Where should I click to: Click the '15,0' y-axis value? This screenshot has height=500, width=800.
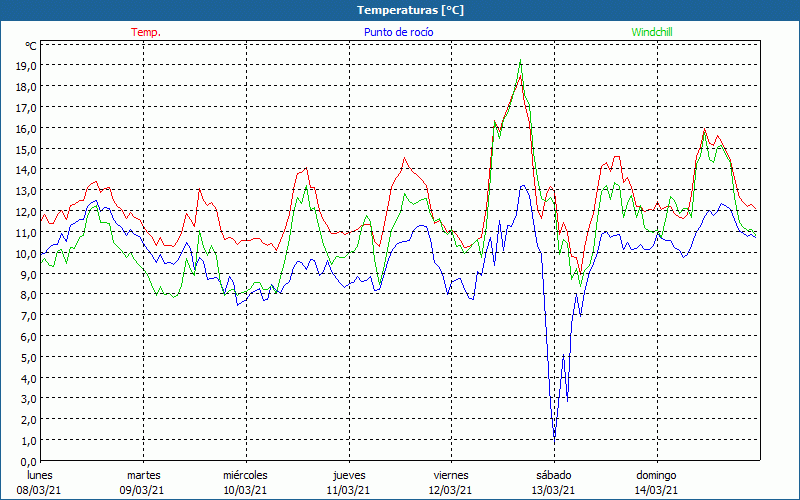(x=27, y=149)
